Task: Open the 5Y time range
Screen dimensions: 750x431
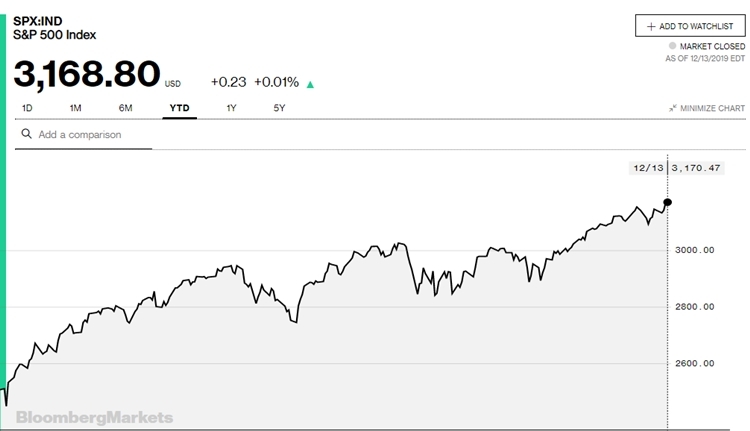Action: [x=279, y=107]
